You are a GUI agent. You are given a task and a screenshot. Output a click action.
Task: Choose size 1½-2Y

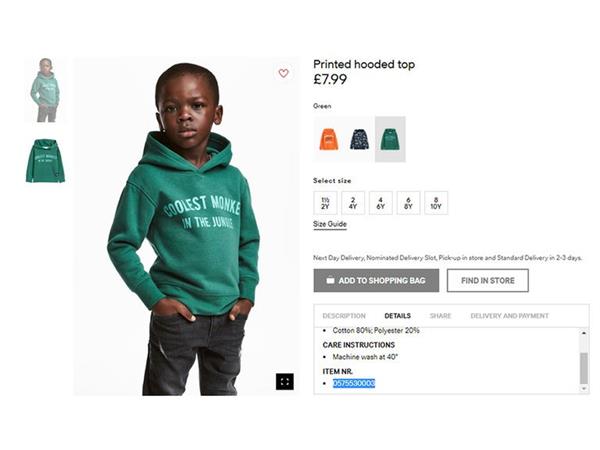(x=325, y=203)
